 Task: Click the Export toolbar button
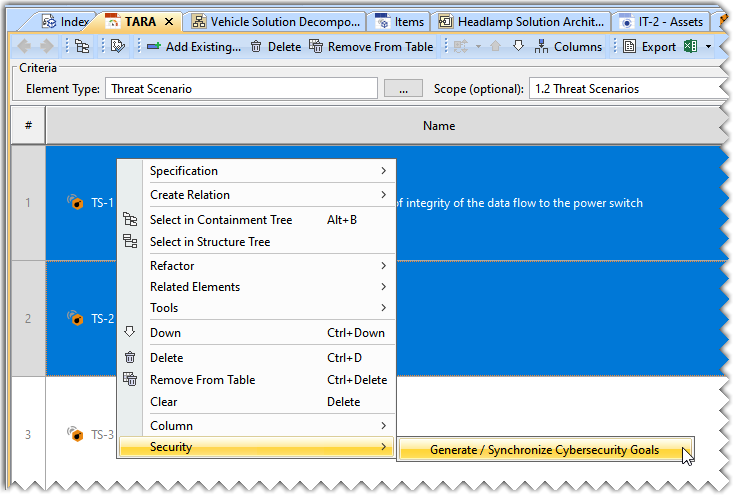[649, 46]
